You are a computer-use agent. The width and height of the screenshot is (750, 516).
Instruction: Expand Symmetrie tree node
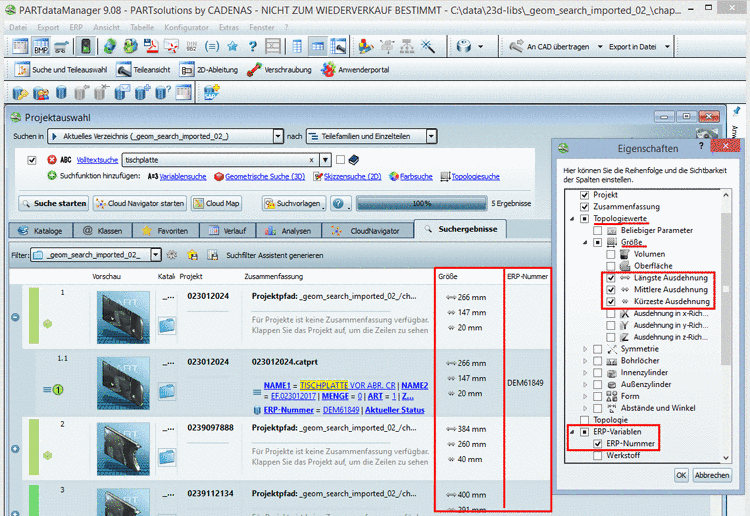585,349
